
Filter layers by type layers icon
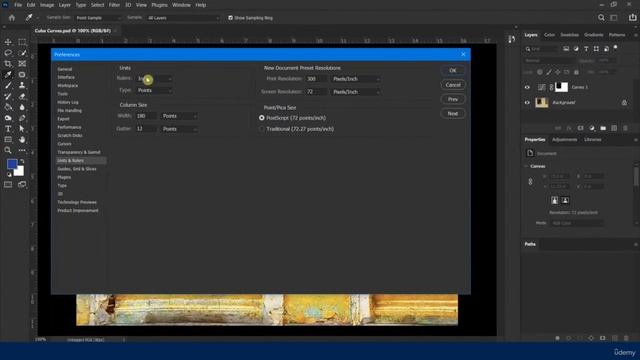pos(586,49)
